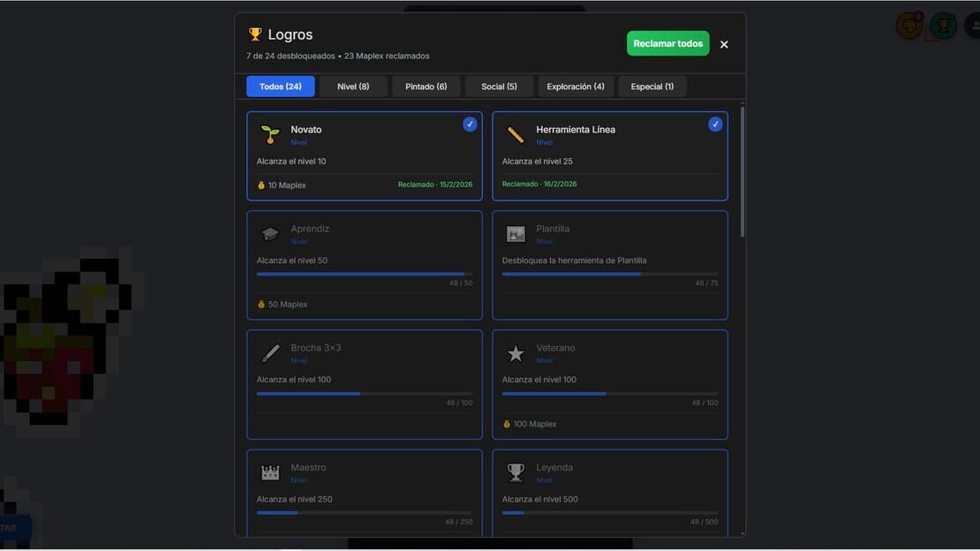The width and height of the screenshot is (980, 551).
Task: Click the coin icon next to 10 Maplex
Action: pyautogui.click(x=261, y=185)
